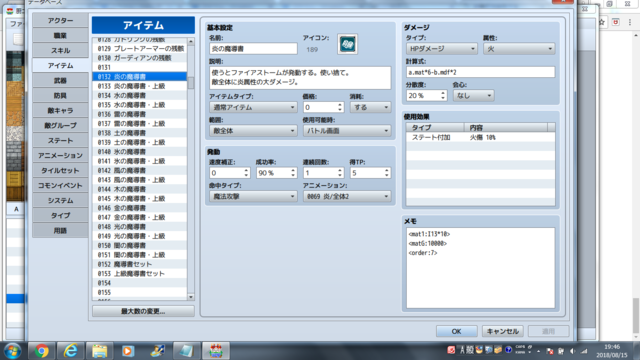Click the item list scrollbar up arrow
Screen dimensions: 640x360
tap(191, 42)
